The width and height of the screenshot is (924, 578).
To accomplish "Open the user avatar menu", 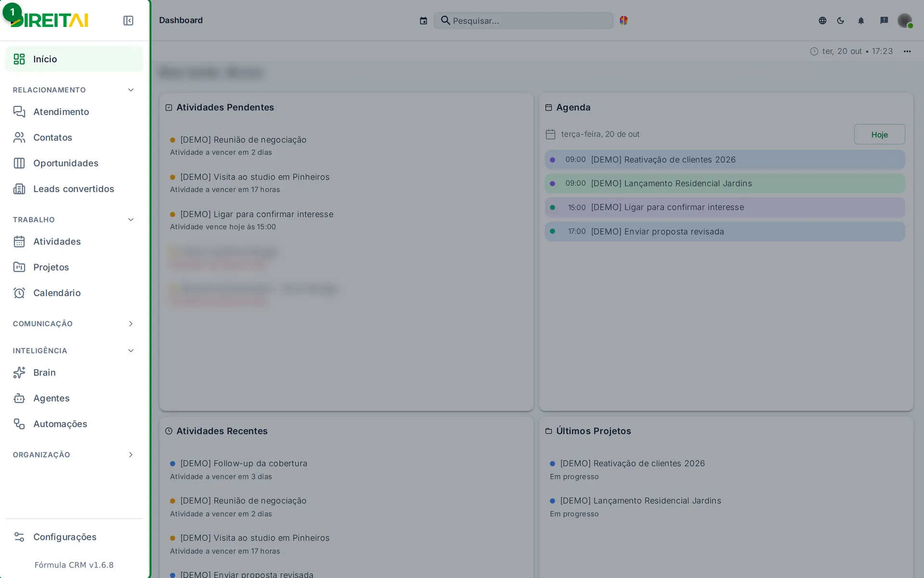I will click(905, 20).
